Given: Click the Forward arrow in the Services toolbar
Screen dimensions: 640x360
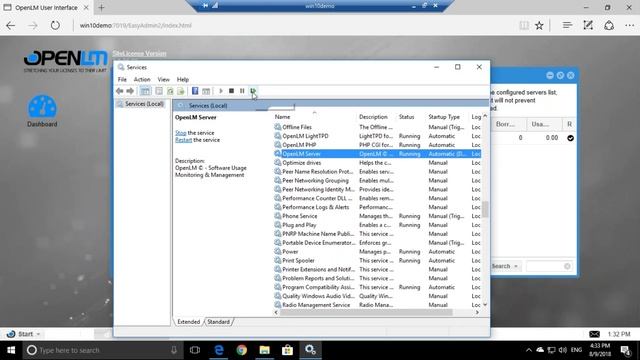Looking at the screenshot, I should coord(130,91).
